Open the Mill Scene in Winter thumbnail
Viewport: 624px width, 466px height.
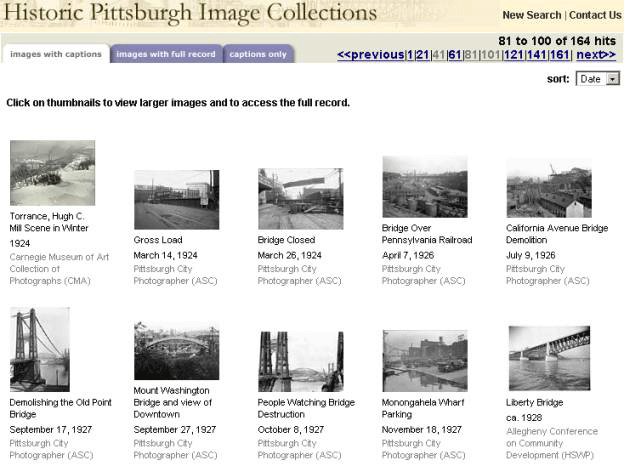coord(53,173)
